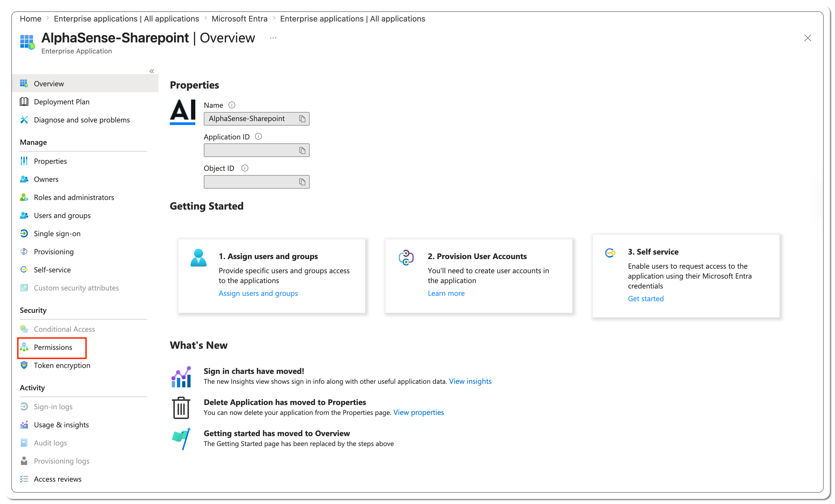This screenshot has width=835, height=504.
Task: Click the Roles and administrators icon
Action: (x=24, y=197)
